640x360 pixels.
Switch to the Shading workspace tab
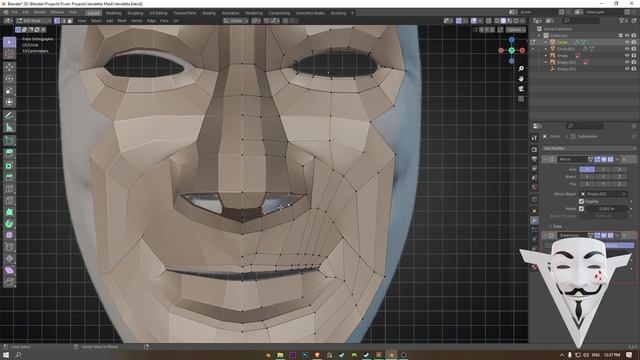209,13
